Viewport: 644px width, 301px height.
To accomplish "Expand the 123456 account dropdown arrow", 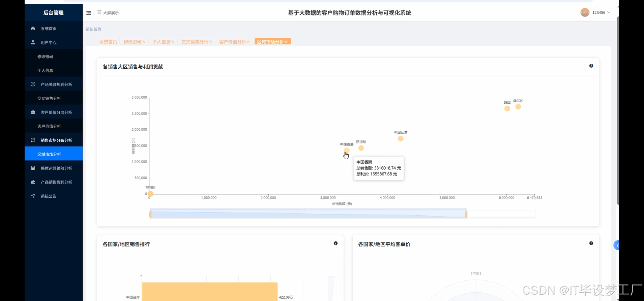I will click(609, 12).
